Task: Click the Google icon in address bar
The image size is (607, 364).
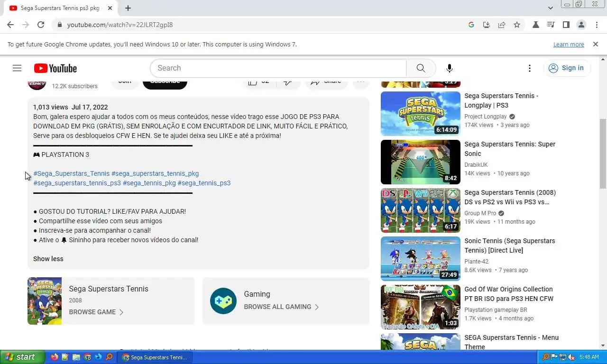Action: coord(471,25)
